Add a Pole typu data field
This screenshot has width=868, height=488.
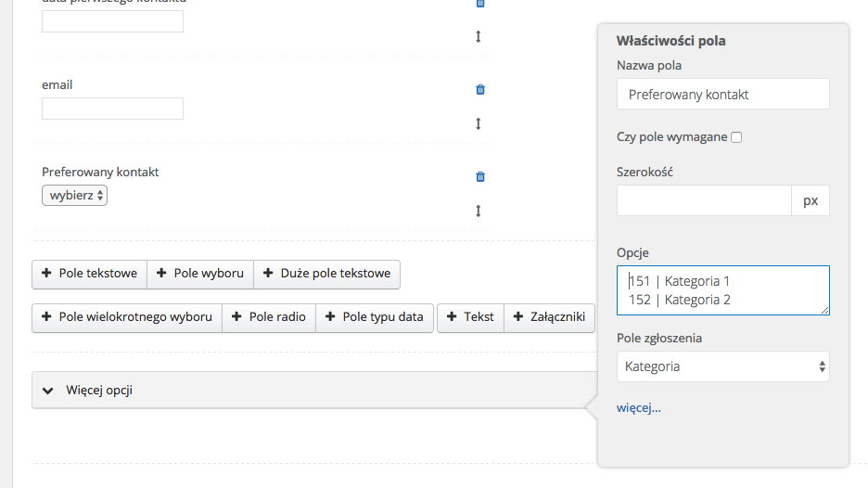374,317
